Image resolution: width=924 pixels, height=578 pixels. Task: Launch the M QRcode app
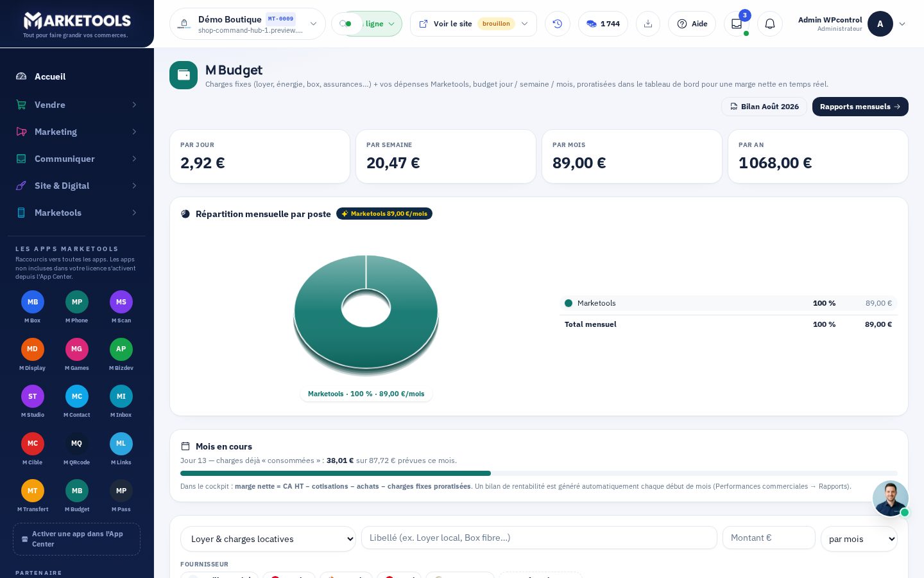(x=77, y=444)
